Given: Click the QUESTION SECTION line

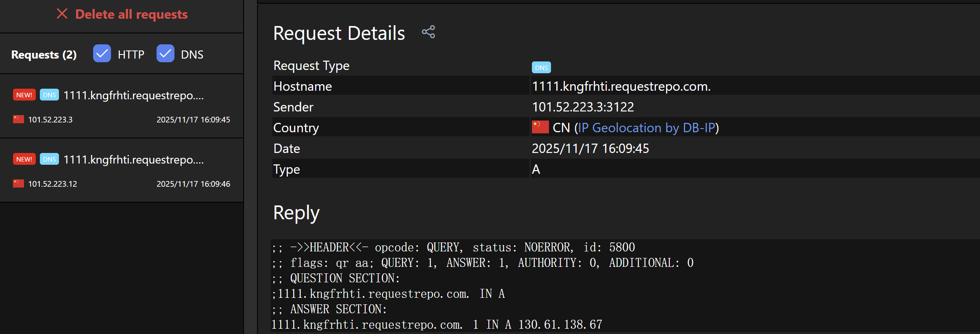Looking at the screenshot, I should [336, 278].
